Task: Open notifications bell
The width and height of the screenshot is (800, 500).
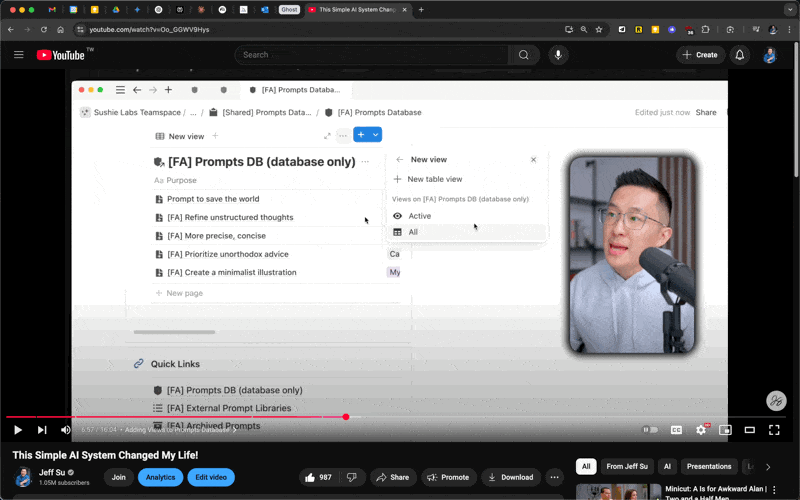Action: pos(740,55)
